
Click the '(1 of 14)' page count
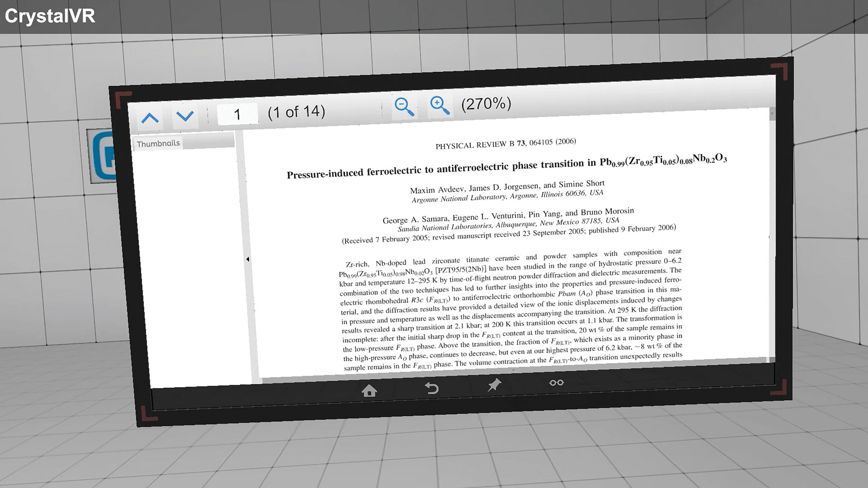point(296,112)
